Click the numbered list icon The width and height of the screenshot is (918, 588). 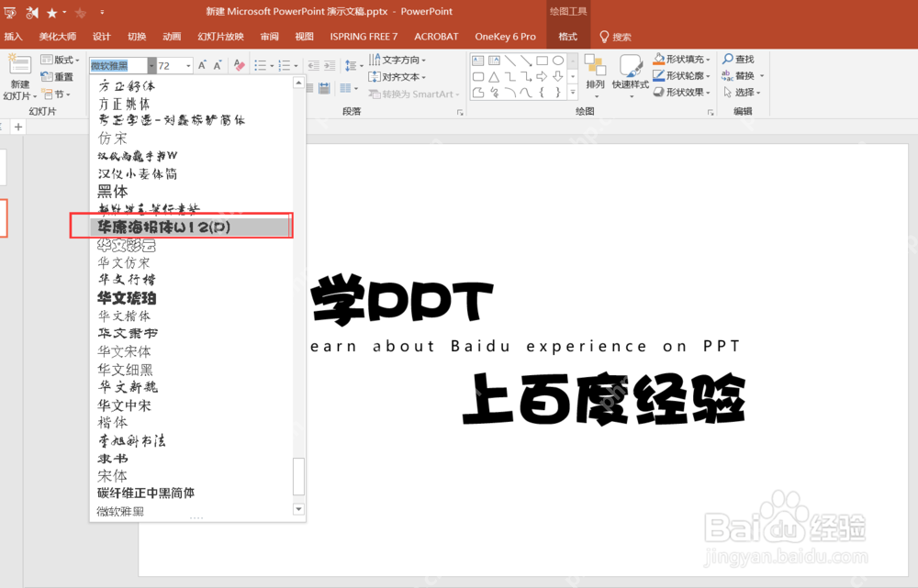pyautogui.click(x=284, y=65)
